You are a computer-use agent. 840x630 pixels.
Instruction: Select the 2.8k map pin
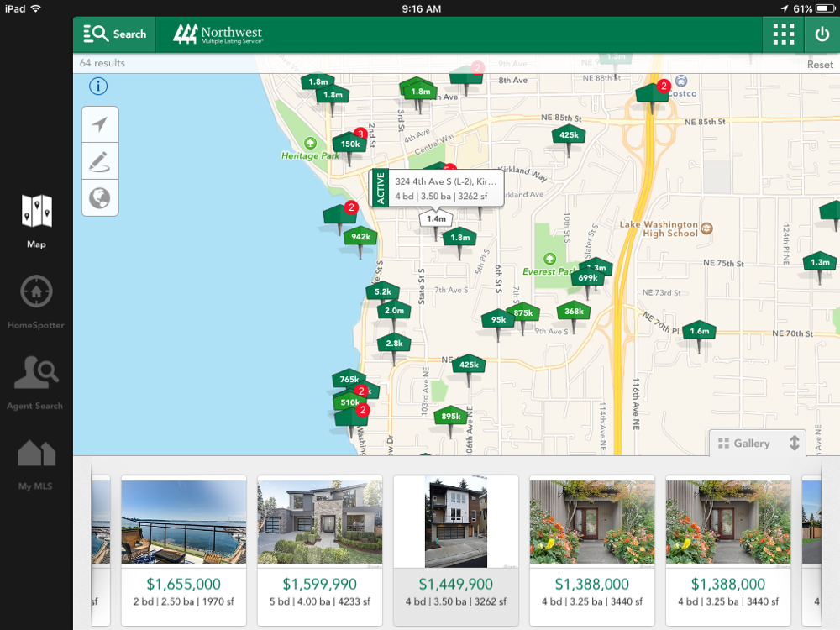click(x=394, y=344)
